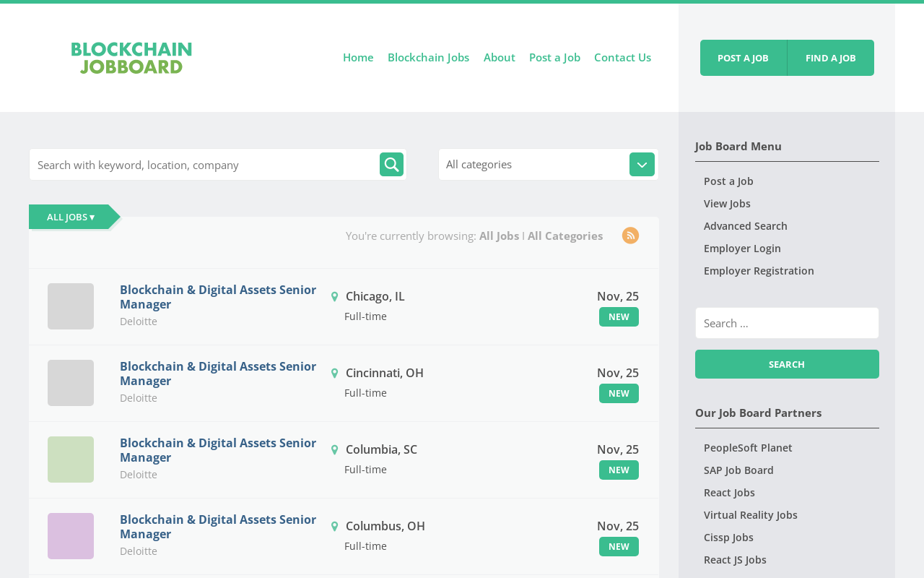Screen dimensions: 924x578
Task: Open Contact Us nav item
Action: [622, 57]
